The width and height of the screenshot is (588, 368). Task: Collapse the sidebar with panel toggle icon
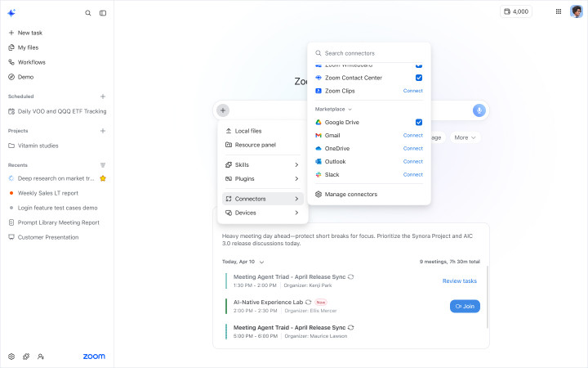[x=103, y=13]
